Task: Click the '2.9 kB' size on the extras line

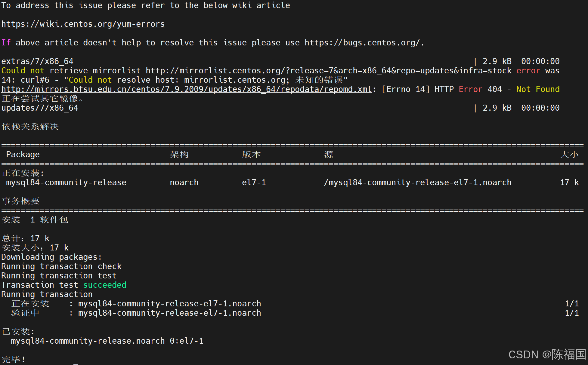Action: point(497,61)
